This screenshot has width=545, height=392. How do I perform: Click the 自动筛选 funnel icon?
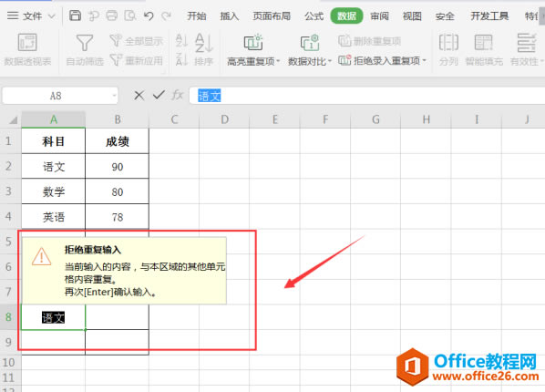pos(85,43)
